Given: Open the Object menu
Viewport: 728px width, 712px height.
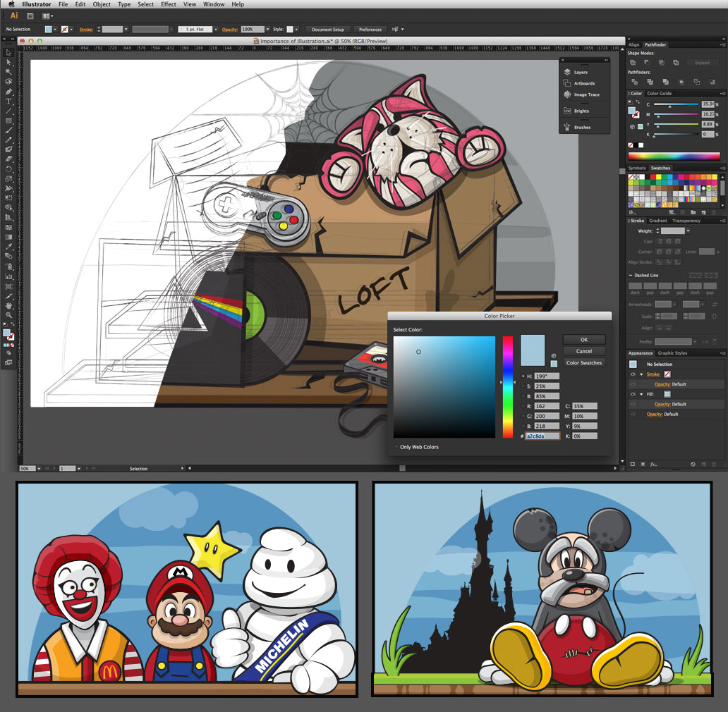Looking at the screenshot, I should [x=102, y=4].
